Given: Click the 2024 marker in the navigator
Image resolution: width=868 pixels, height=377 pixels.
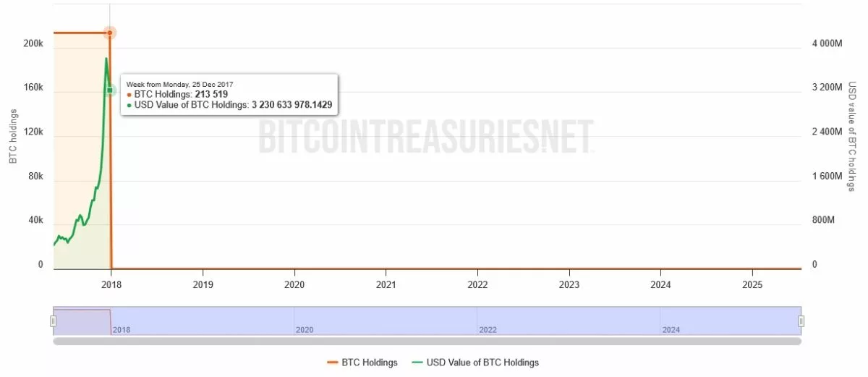Looking at the screenshot, I should pyautogui.click(x=671, y=330).
